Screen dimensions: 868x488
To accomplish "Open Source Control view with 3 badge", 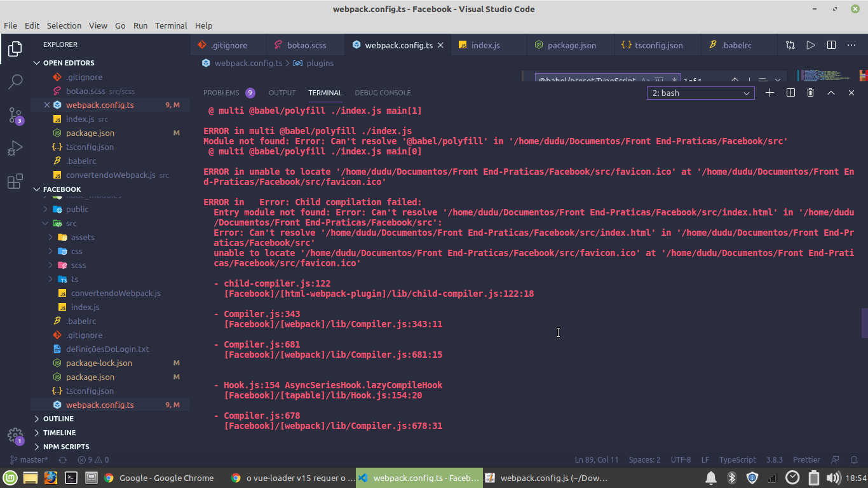I will (15, 116).
